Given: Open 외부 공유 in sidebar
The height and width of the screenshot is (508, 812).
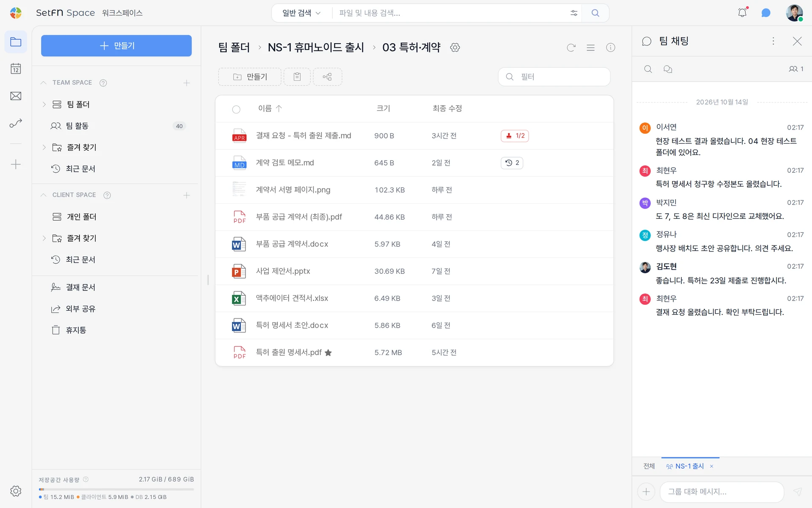Looking at the screenshot, I should [80, 309].
